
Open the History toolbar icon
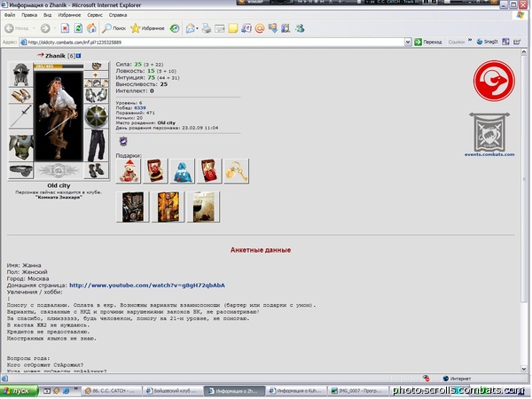click(175, 28)
